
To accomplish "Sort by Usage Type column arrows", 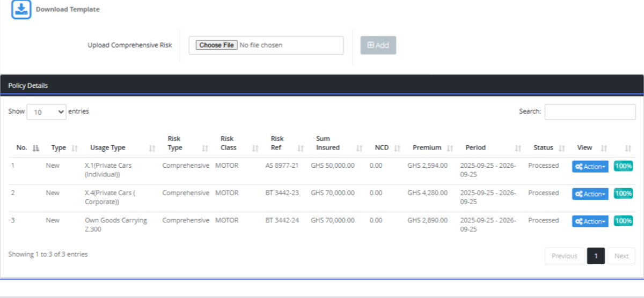I will click(152, 148).
